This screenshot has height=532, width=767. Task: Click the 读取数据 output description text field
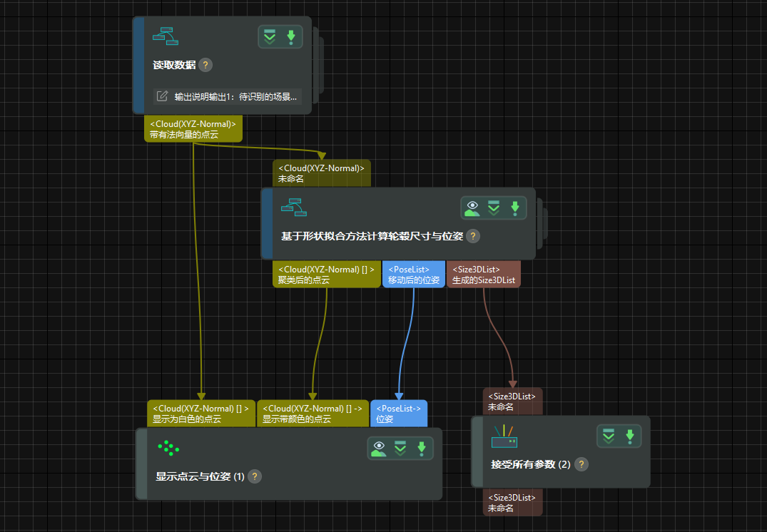click(235, 96)
